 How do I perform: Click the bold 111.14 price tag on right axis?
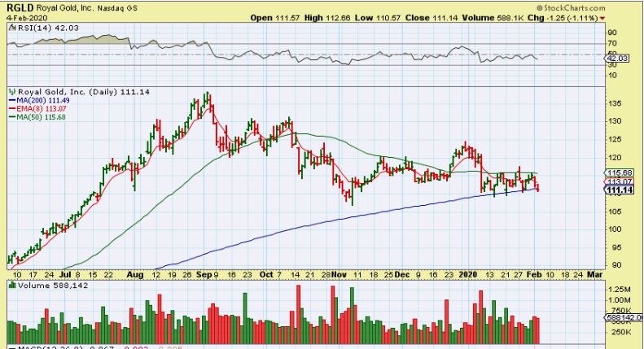(x=620, y=190)
